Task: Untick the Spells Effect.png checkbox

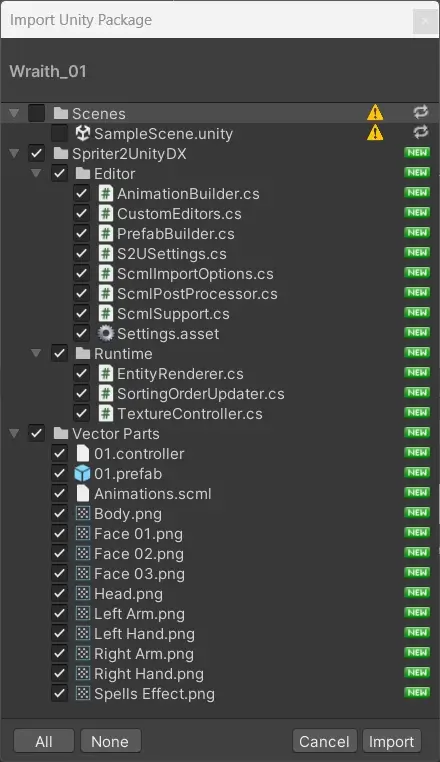Action: point(59,693)
